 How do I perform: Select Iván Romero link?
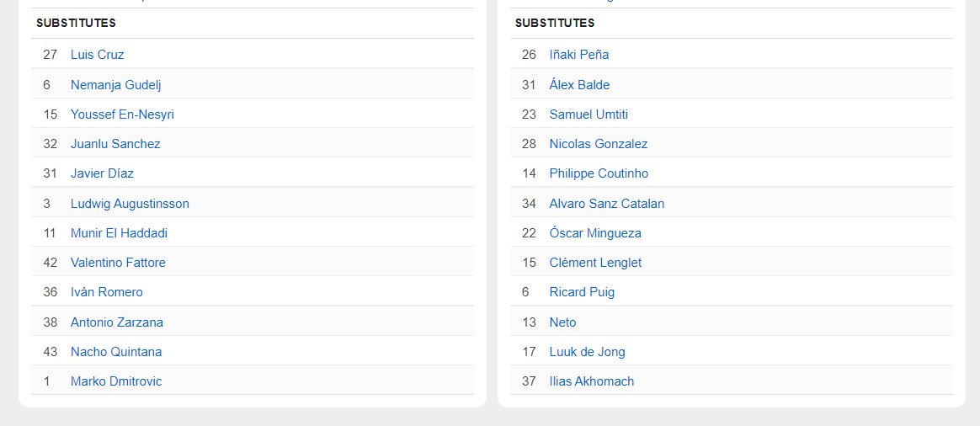tap(107, 292)
